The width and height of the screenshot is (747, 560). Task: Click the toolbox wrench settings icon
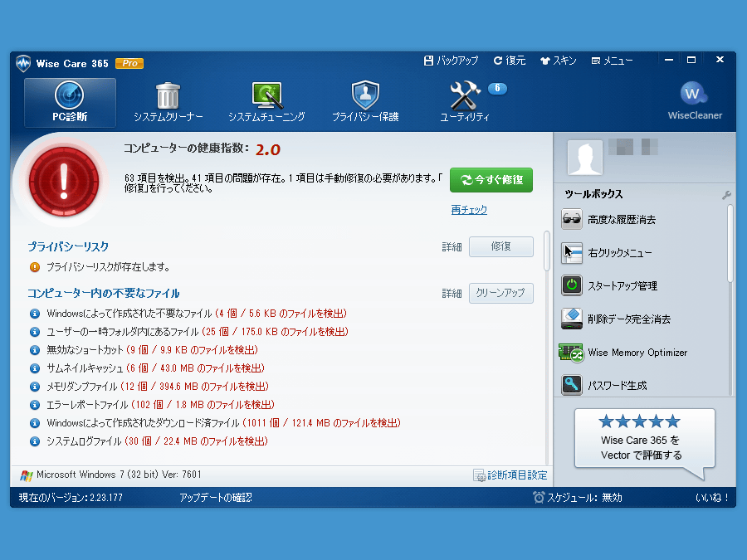726,195
